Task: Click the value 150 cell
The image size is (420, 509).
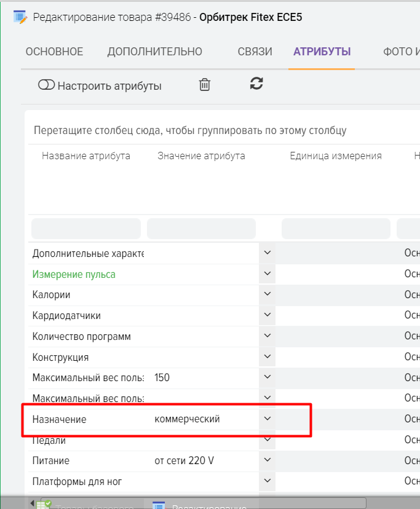Action: pos(162,377)
